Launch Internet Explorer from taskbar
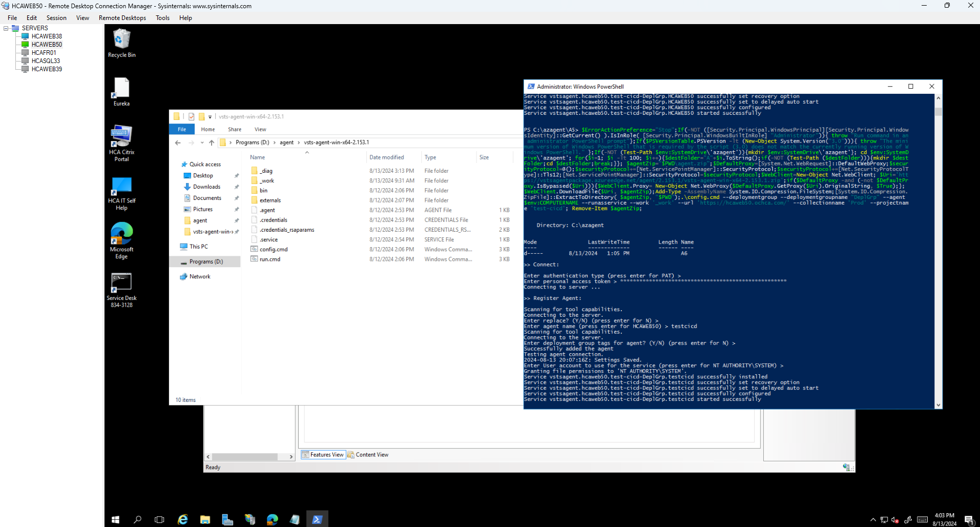The height and width of the screenshot is (527, 980). [182, 519]
